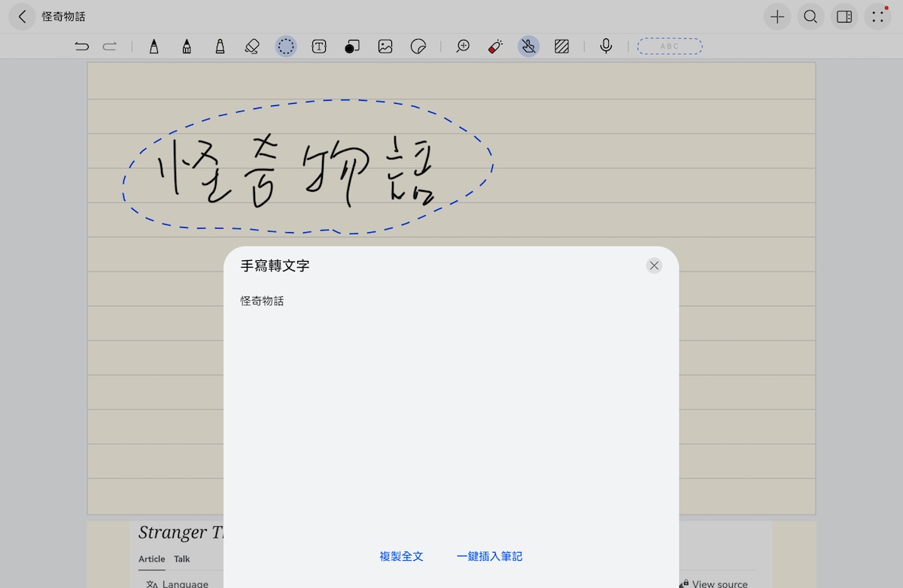
Task: Add a new page with plus
Action: point(777,17)
